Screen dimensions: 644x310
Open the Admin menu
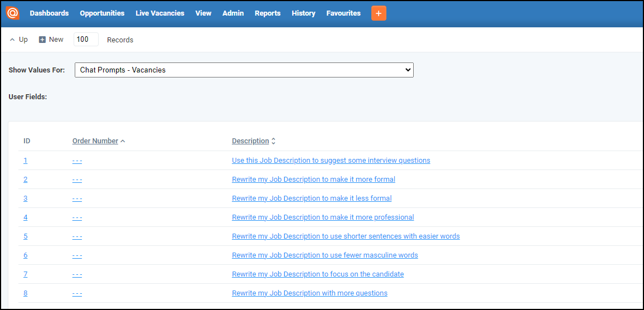[233, 13]
